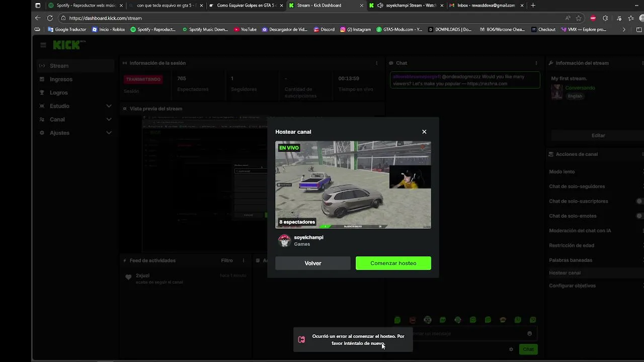Click Vista previa del stream preview
Image resolution: width=644 pixels, height=362 pixels.
pyautogui.click(x=205, y=184)
